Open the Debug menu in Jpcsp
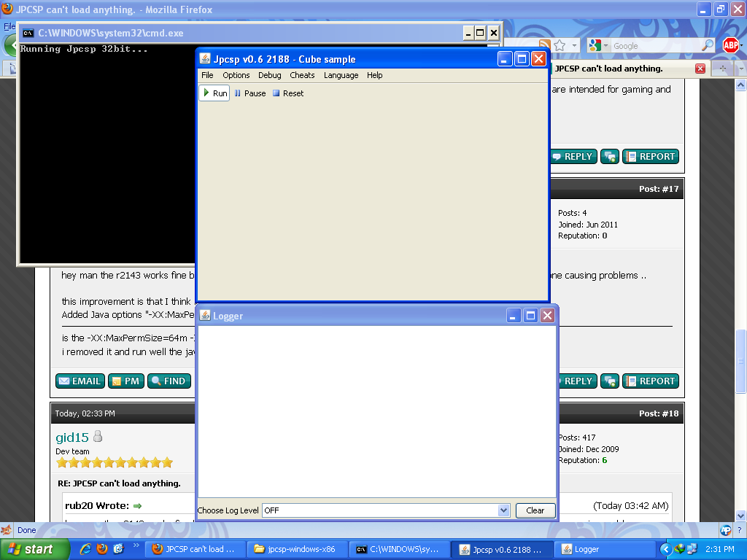 (270, 75)
